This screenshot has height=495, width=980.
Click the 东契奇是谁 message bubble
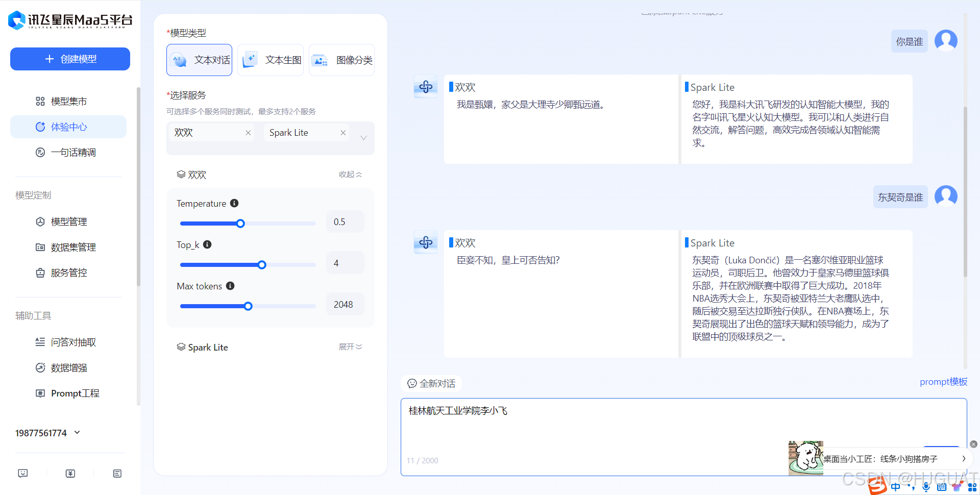(x=900, y=197)
